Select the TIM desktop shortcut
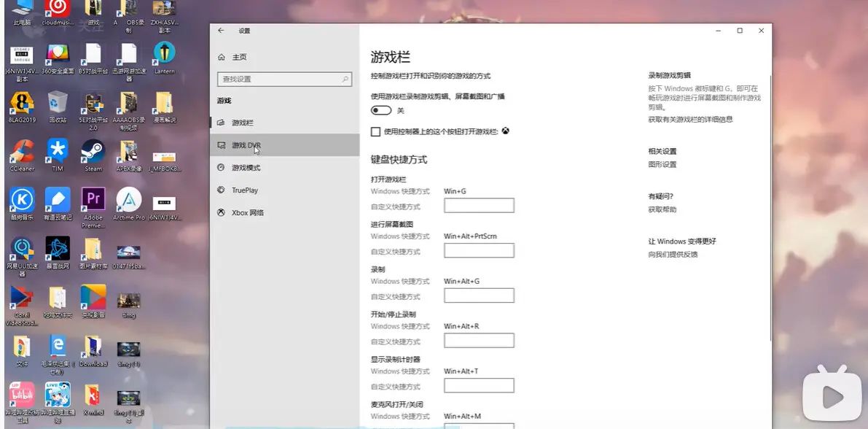This screenshot has width=868, height=429. [x=58, y=155]
